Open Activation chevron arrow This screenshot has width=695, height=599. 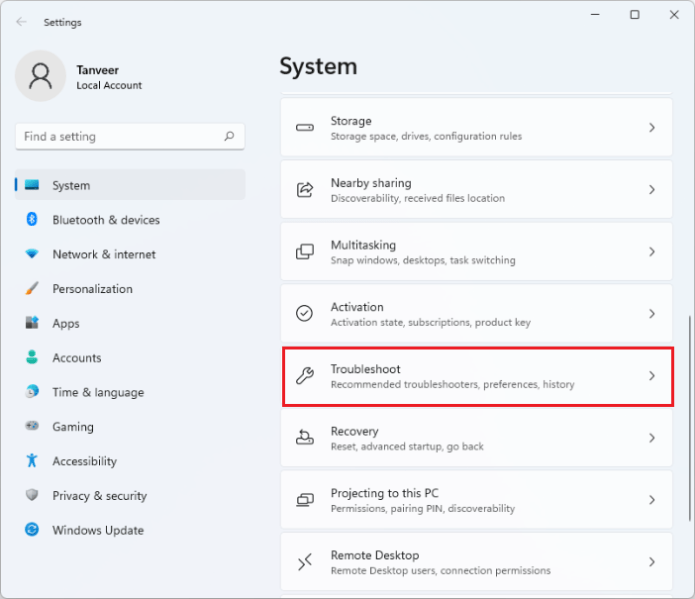652,314
